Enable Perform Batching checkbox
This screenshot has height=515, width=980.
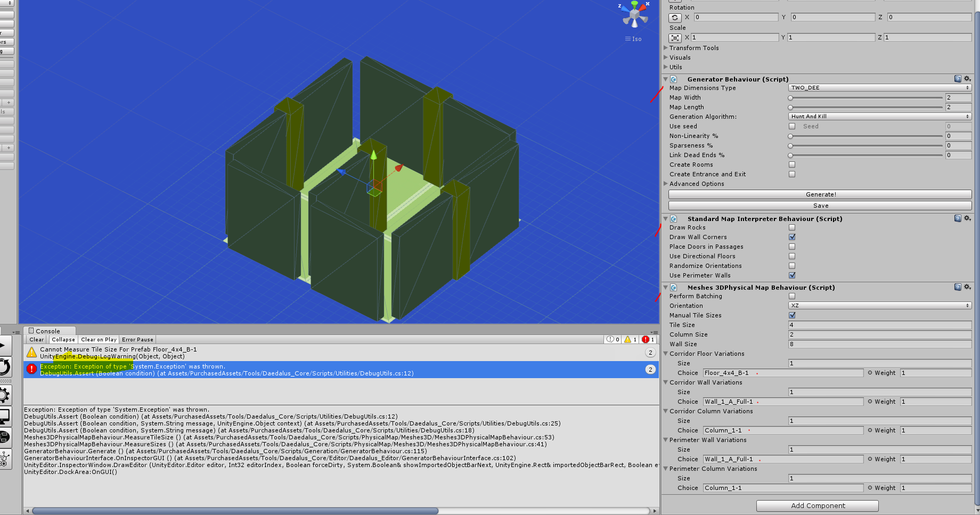(x=792, y=296)
